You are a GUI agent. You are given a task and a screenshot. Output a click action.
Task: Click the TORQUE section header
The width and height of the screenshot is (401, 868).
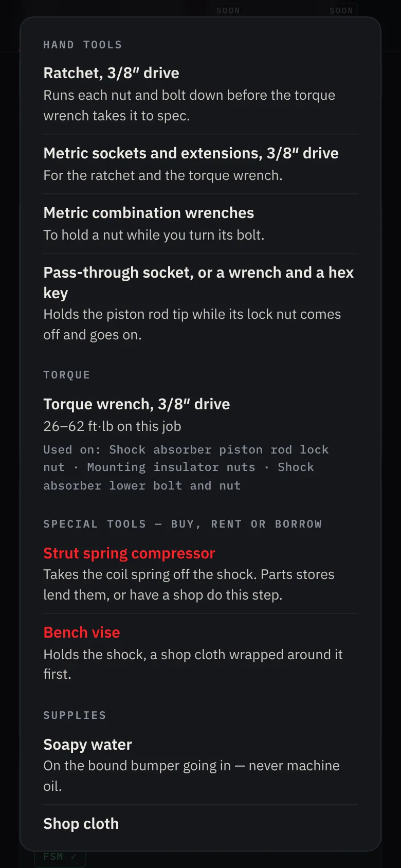click(x=67, y=375)
